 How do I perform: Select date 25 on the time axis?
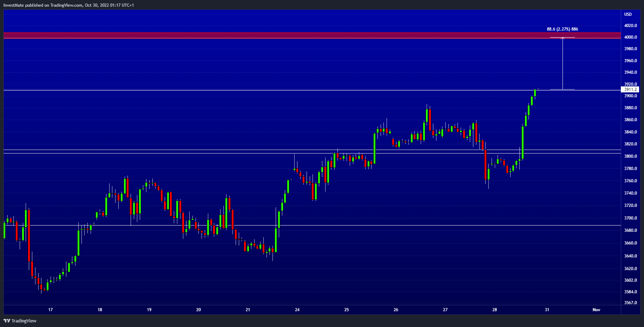[x=347, y=310]
